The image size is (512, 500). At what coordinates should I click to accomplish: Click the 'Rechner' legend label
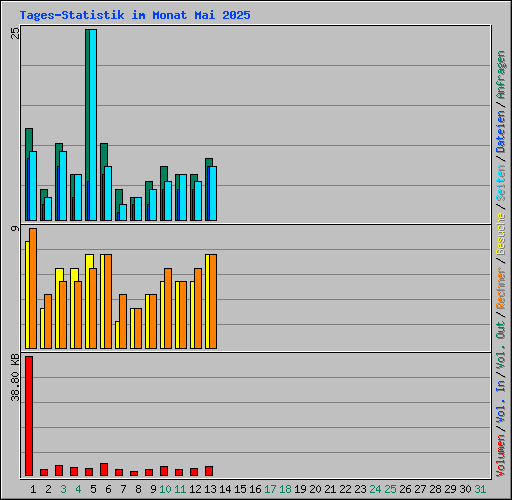501,288
